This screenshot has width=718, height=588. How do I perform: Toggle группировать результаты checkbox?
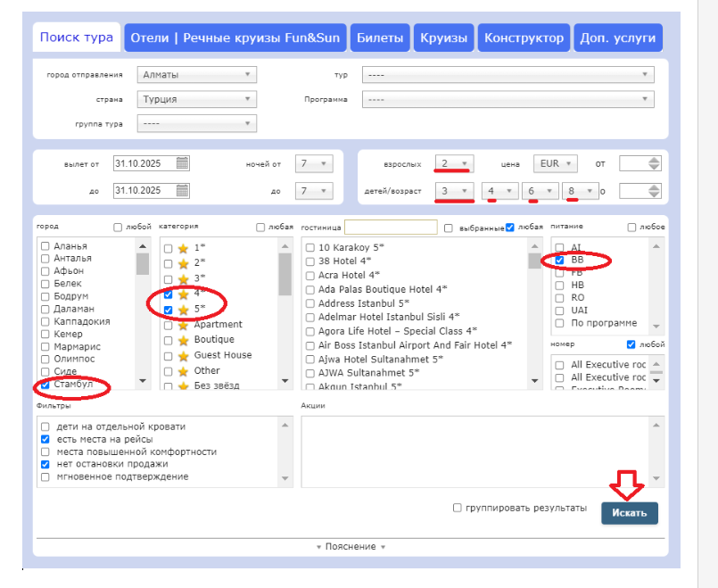458,508
